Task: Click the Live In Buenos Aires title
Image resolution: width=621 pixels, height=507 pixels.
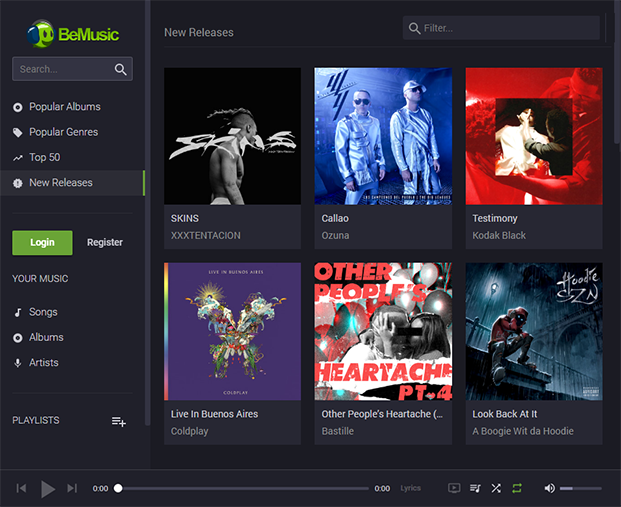Action: pos(214,414)
